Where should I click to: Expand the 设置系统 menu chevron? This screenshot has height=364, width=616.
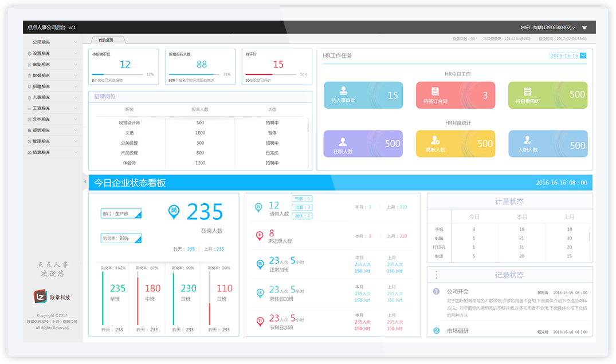(76, 53)
